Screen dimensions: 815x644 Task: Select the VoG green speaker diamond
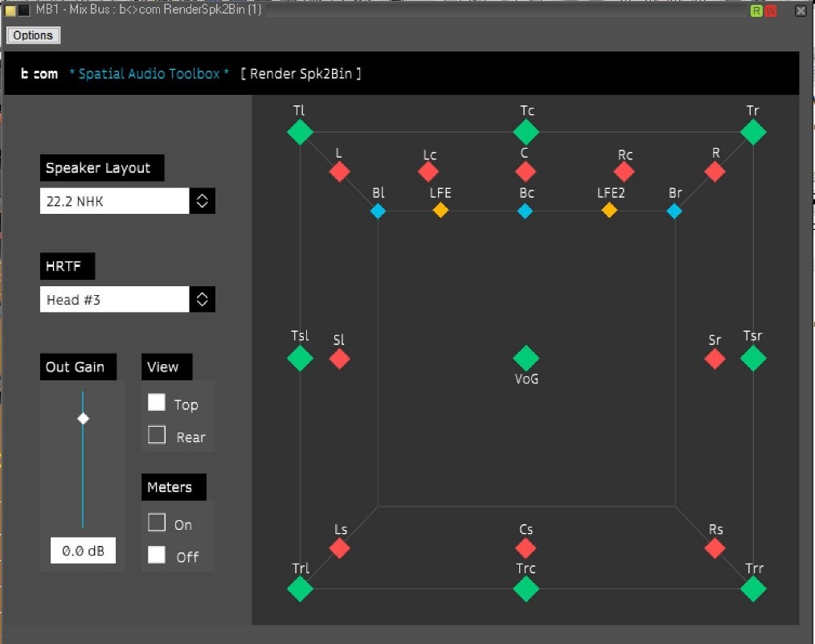526,358
